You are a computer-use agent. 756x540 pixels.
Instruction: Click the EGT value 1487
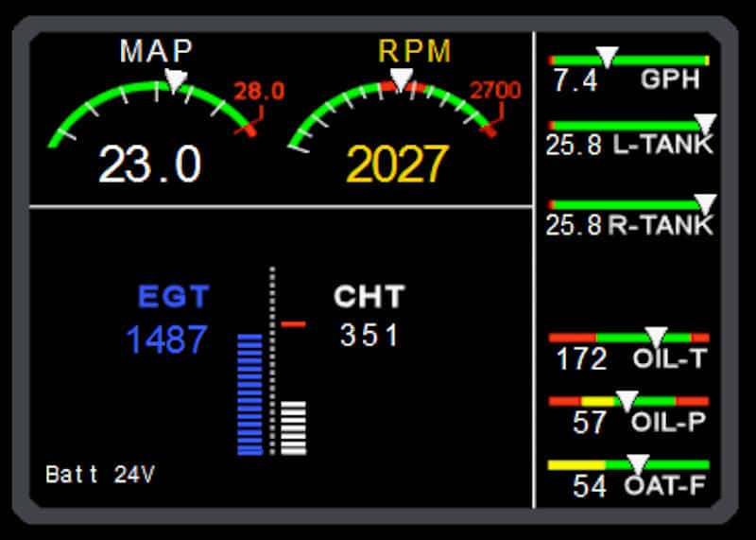[x=166, y=340]
